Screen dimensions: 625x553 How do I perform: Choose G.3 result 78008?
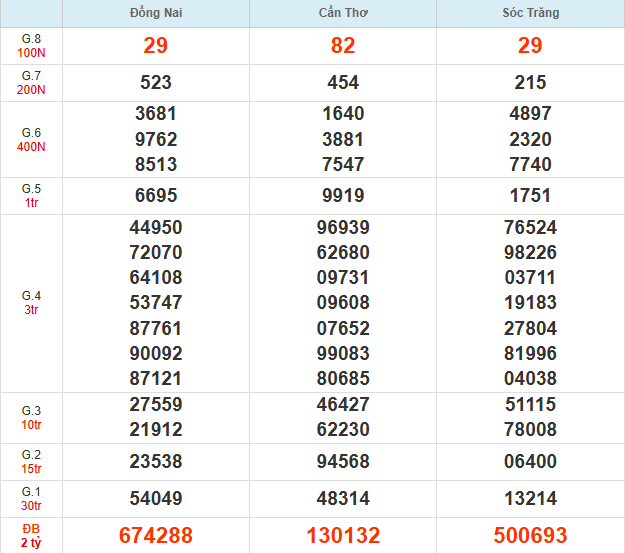(x=531, y=430)
